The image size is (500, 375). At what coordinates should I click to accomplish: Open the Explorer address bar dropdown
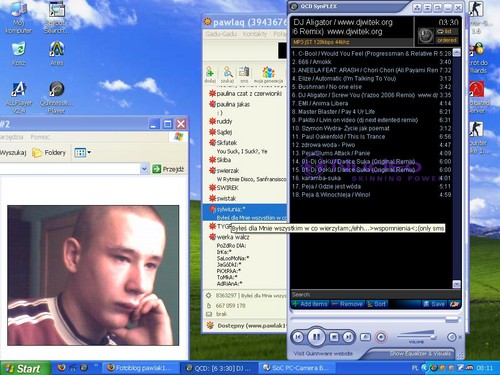pyautogui.click(x=144, y=169)
